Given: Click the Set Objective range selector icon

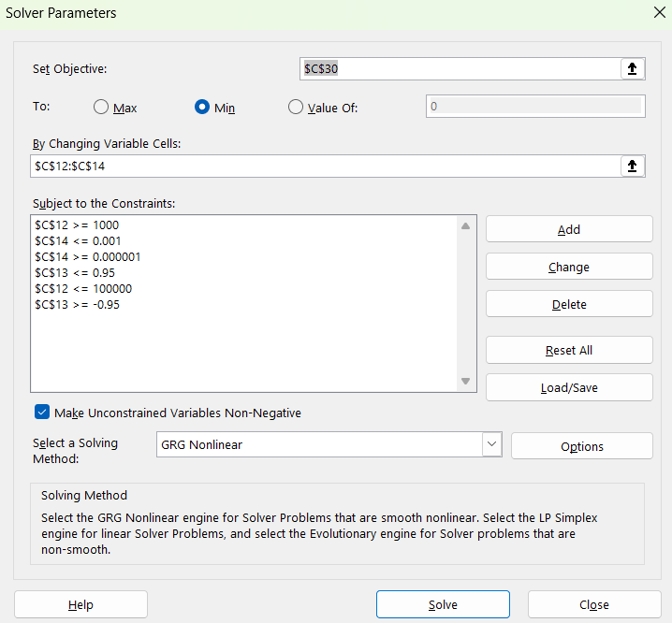Looking at the screenshot, I should [x=632, y=68].
